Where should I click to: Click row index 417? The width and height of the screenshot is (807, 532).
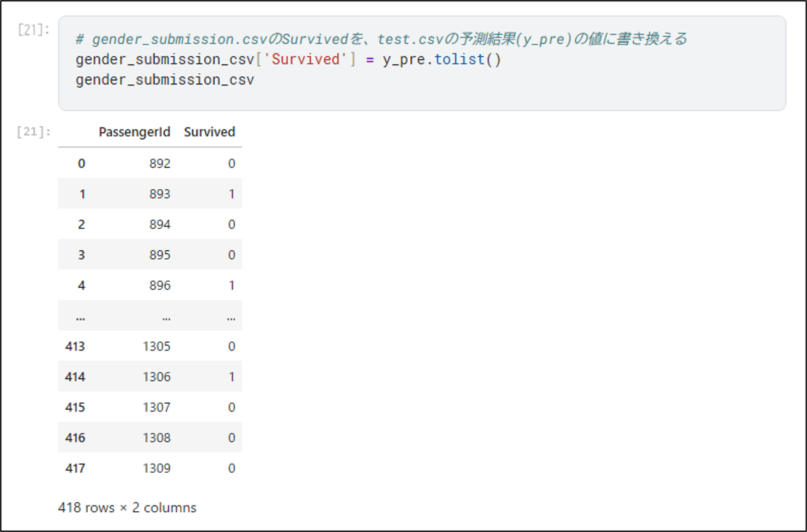(75, 468)
